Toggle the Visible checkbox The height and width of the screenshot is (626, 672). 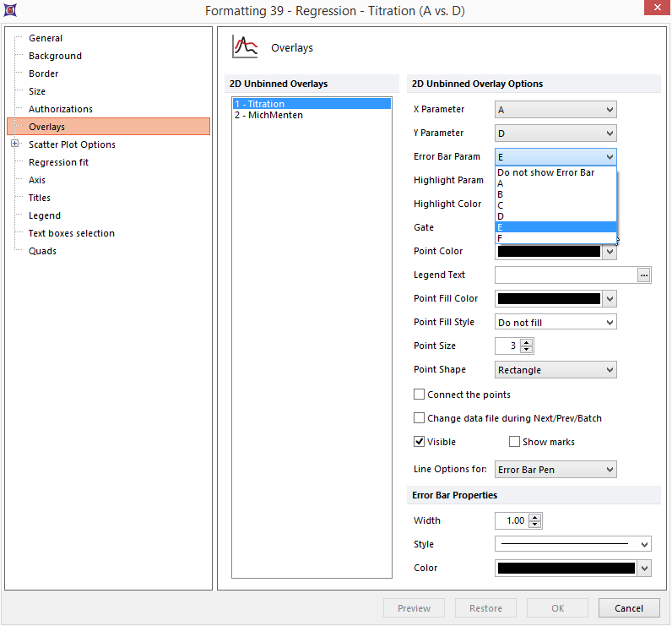pos(420,442)
